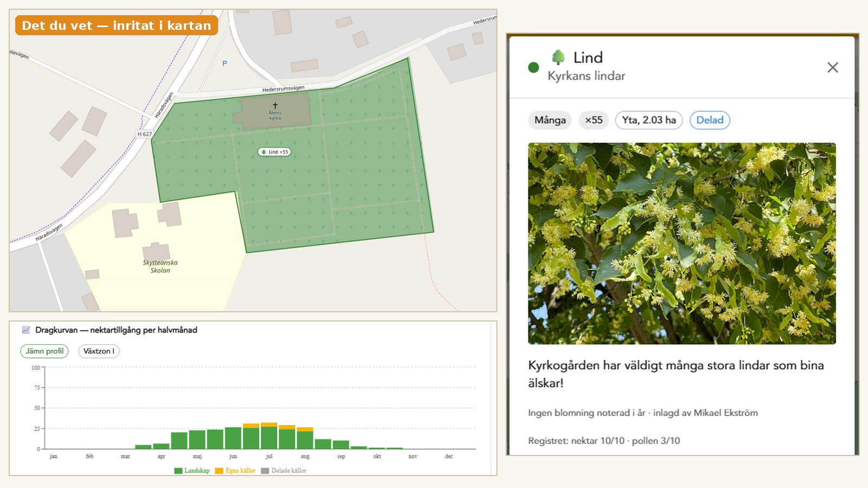Viewport: 868px width, 488px height.
Task: Select the Många tag chip
Action: 550,120
